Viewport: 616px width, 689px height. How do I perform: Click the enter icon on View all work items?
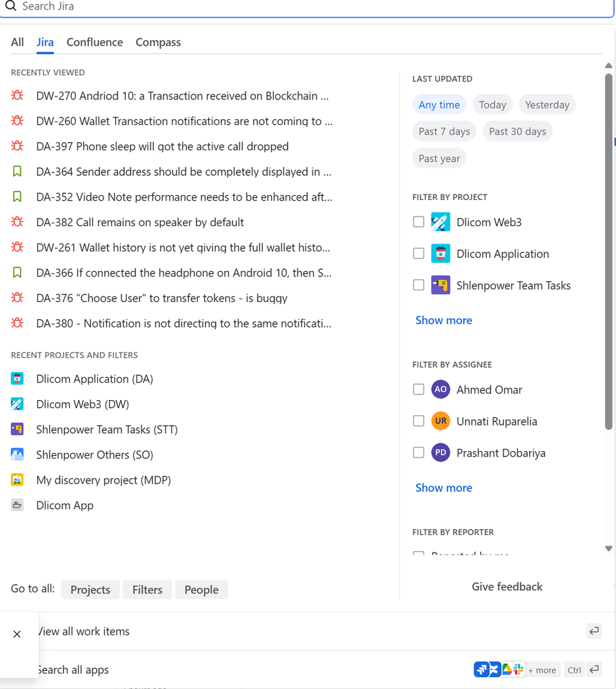(x=594, y=631)
